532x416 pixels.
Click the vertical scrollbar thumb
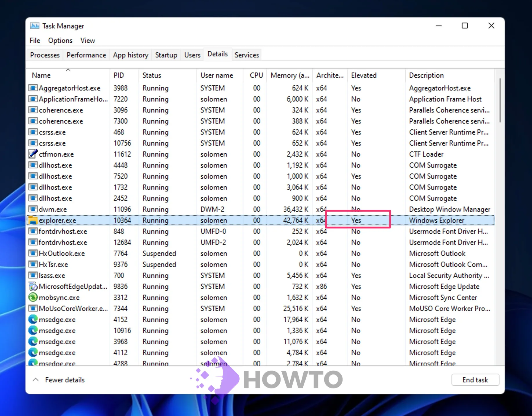click(x=500, y=100)
